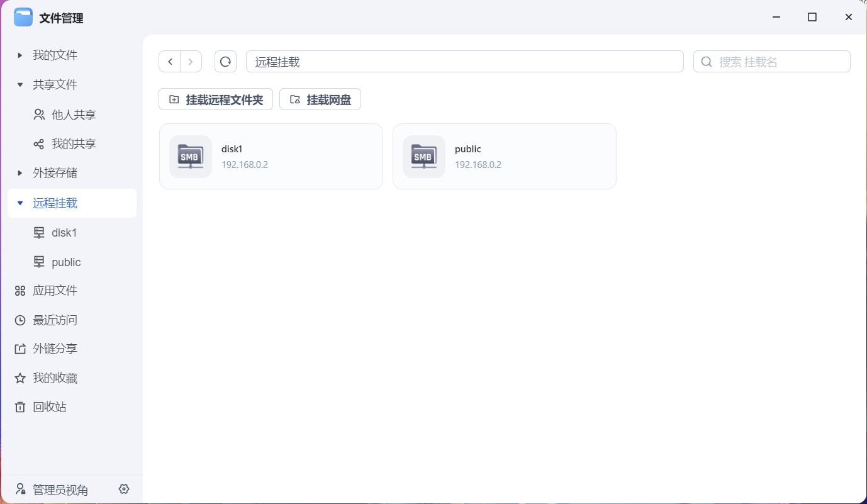
Task: Click the 挂载远程文件夹 button
Action: tap(216, 99)
